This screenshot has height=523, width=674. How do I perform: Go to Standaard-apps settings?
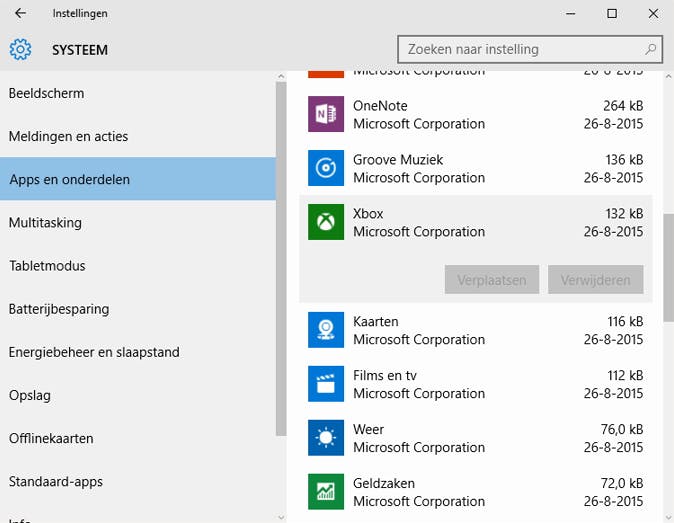coord(55,481)
